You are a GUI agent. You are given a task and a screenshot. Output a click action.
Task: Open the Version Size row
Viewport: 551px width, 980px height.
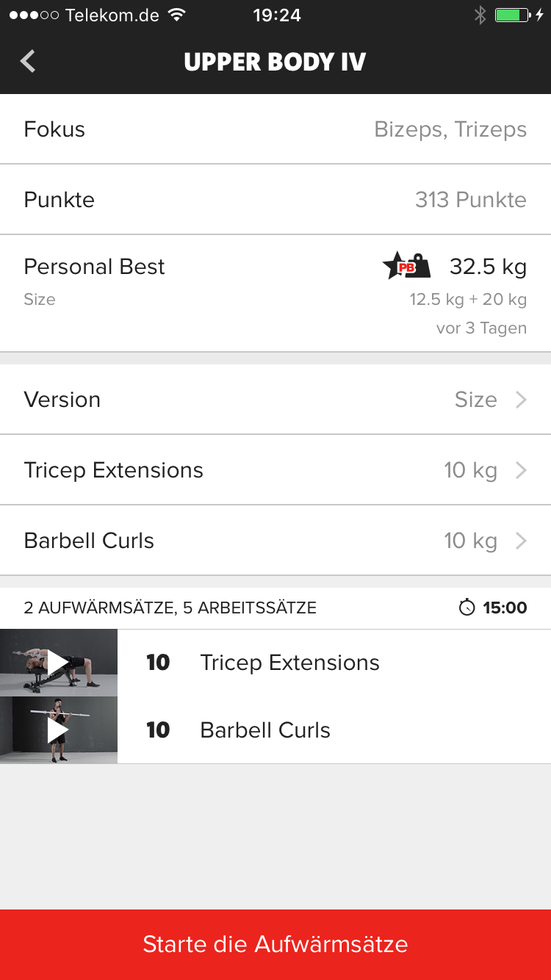[275, 400]
